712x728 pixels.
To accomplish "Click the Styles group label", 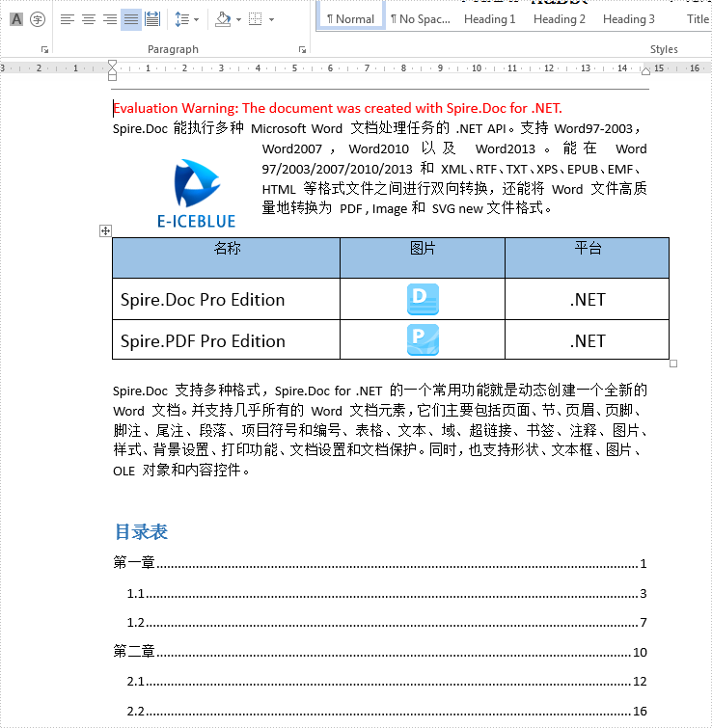I will pyautogui.click(x=664, y=49).
